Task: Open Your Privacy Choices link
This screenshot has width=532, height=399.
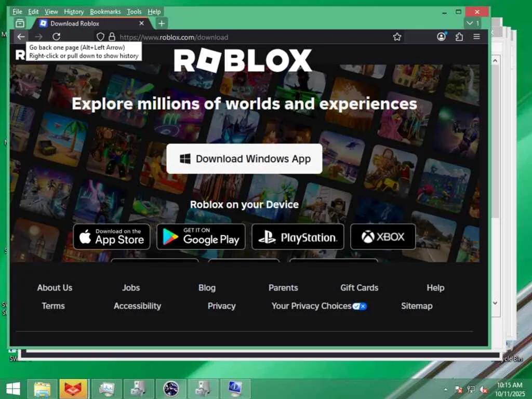Action: pos(319,306)
